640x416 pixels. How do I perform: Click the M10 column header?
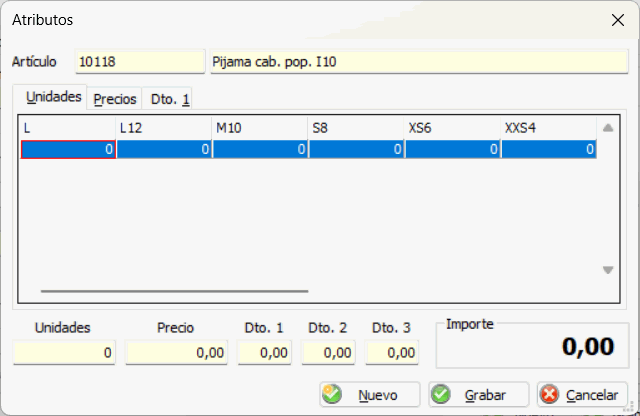pyautogui.click(x=260, y=128)
